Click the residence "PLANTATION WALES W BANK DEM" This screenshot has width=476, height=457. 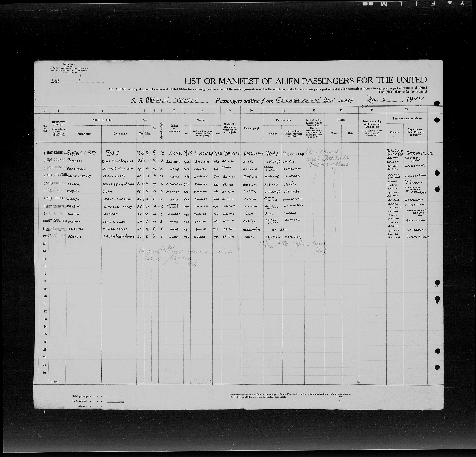(416, 190)
